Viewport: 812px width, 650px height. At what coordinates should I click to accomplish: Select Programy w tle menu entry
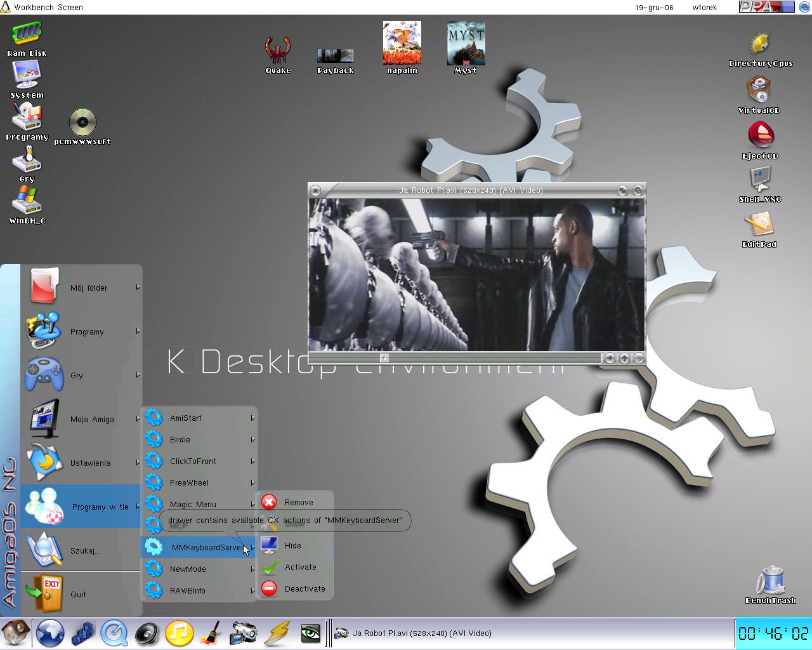click(x=81, y=507)
